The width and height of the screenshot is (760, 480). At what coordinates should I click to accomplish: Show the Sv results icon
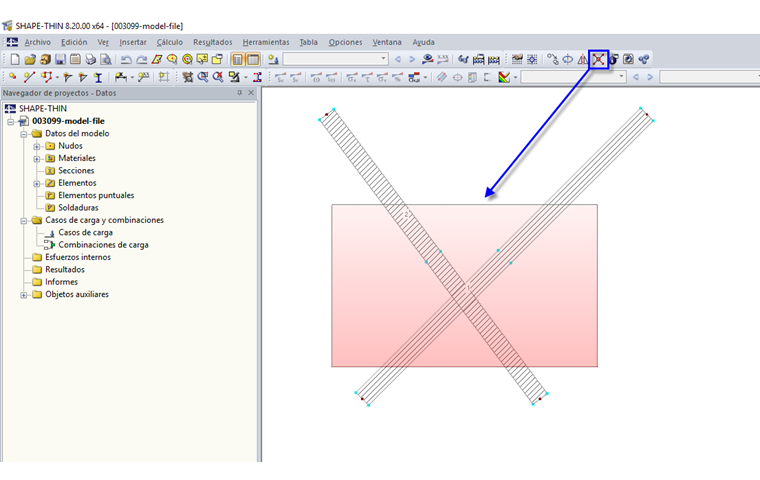pyautogui.click(x=295, y=77)
